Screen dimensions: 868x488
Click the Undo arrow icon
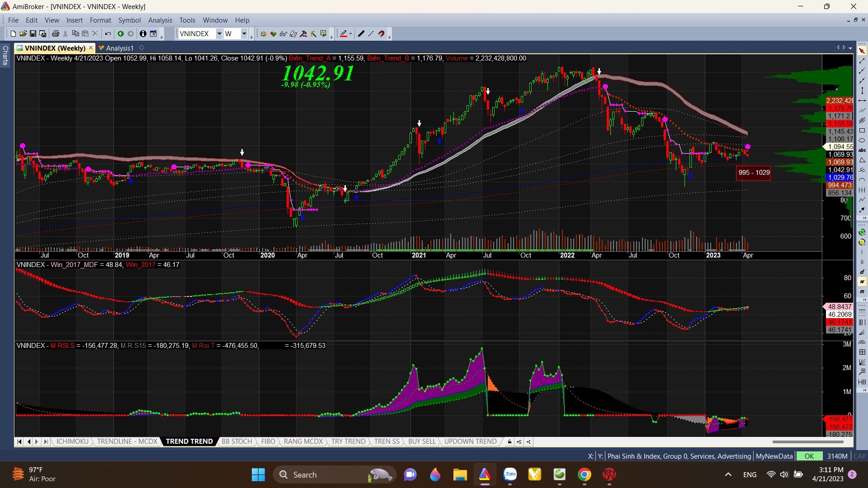pyautogui.click(x=108, y=33)
